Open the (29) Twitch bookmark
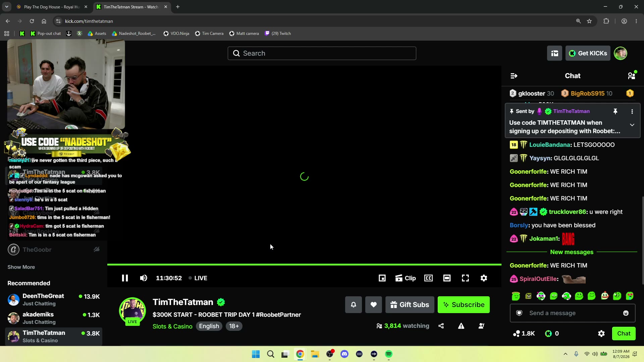Image resolution: width=644 pixels, height=362 pixels. pos(278,34)
